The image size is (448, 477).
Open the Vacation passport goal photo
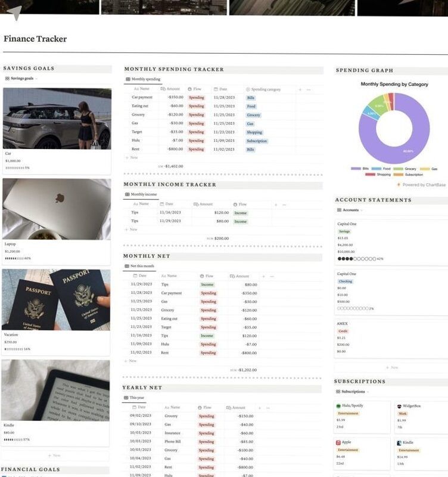(56, 299)
